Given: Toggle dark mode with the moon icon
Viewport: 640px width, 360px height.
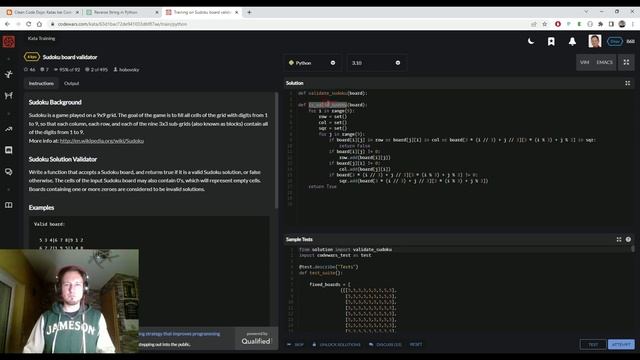Looking at the screenshot, I should pos(531,41).
